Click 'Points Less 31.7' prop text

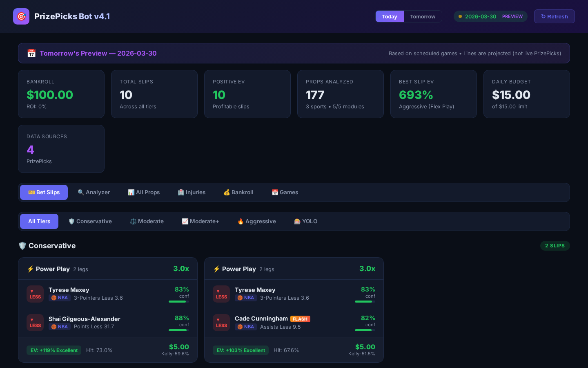[x=94, y=327]
